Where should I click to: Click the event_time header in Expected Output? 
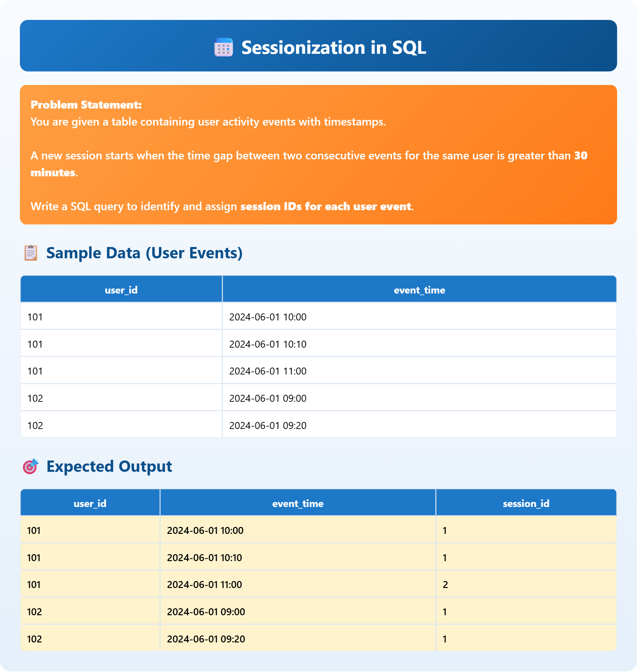298,503
